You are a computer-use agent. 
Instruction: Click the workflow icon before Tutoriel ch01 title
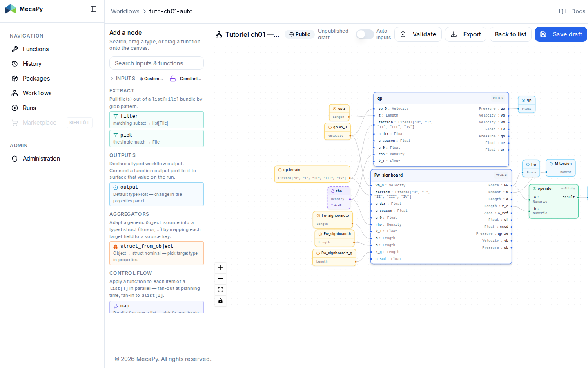tap(219, 34)
